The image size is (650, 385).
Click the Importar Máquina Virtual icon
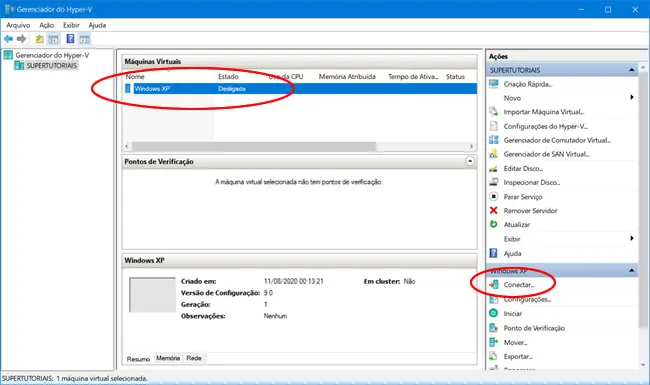click(494, 112)
